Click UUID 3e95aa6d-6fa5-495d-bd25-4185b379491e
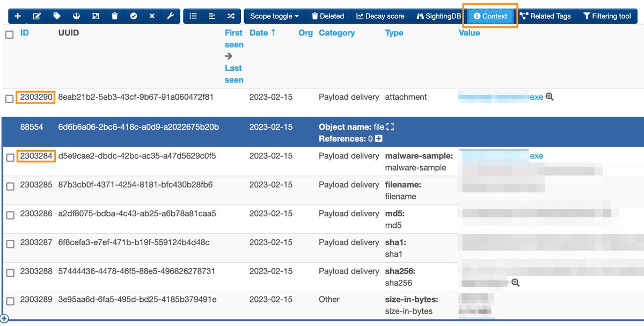This screenshot has width=644, height=326. [137, 299]
